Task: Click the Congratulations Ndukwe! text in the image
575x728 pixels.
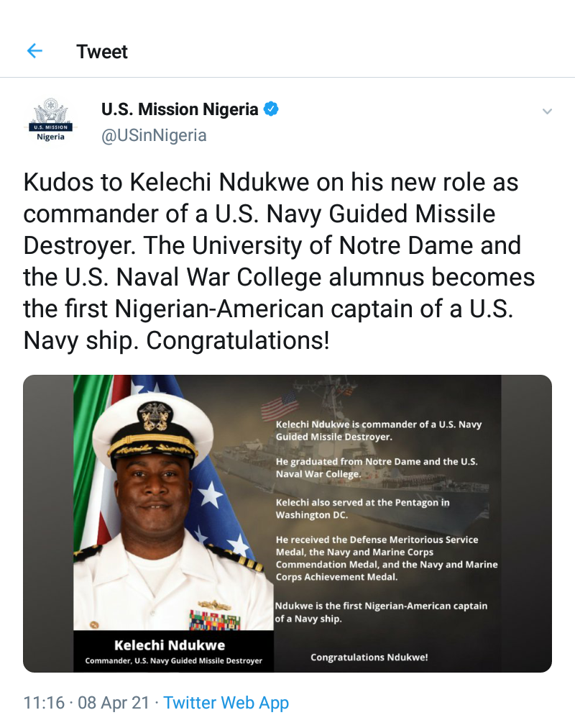Action: (x=369, y=657)
